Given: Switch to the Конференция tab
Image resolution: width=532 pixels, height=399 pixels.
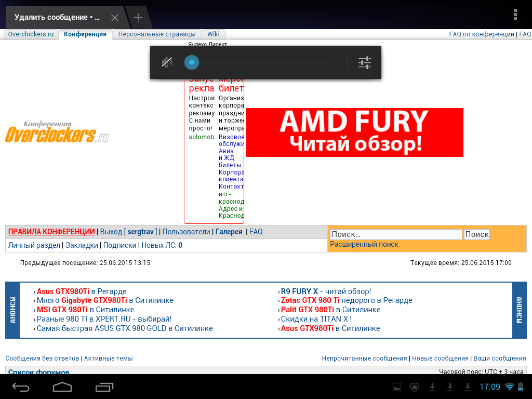Looking at the screenshot, I should (85, 34).
